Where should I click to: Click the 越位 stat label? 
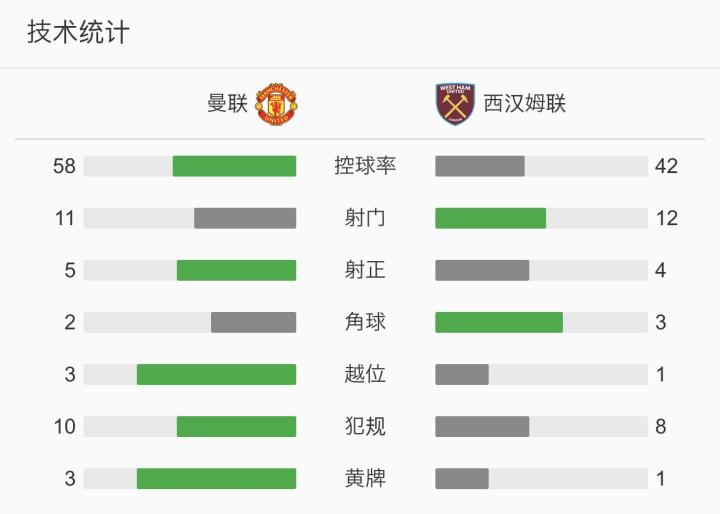(x=365, y=374)
